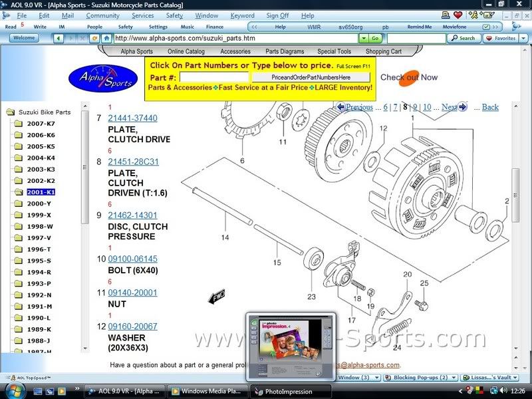The image size is (532, 399).
Task: Open the Favorites dropdown arrow
Action: click(x=523, y=39)
